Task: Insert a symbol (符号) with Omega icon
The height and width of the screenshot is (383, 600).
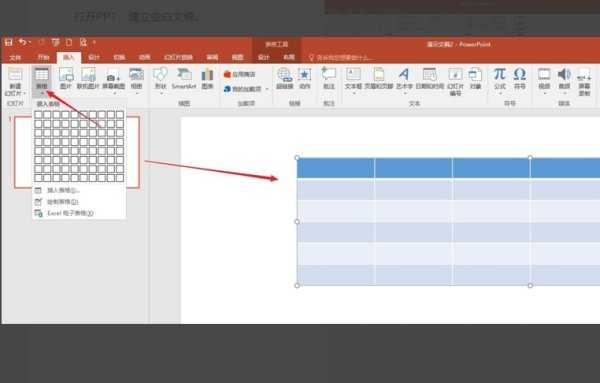Action: point(520,79)
